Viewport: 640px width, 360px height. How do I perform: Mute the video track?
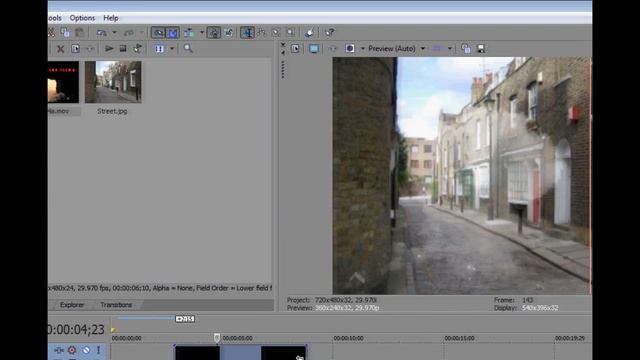coord(86,350)
